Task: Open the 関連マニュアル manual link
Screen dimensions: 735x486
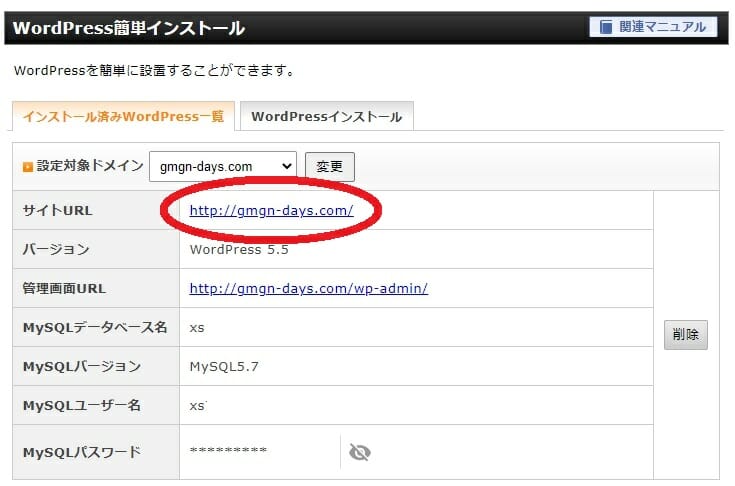Action: click(653, 27)
